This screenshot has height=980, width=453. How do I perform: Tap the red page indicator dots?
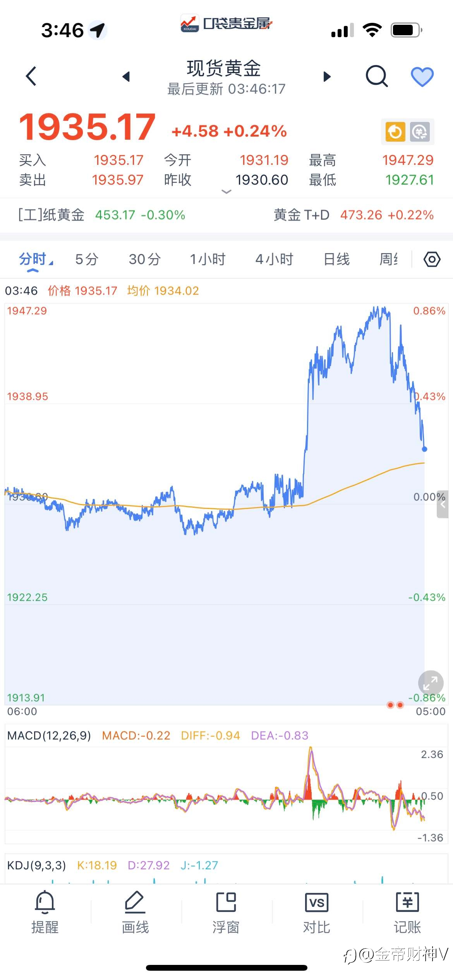(395, 705)
